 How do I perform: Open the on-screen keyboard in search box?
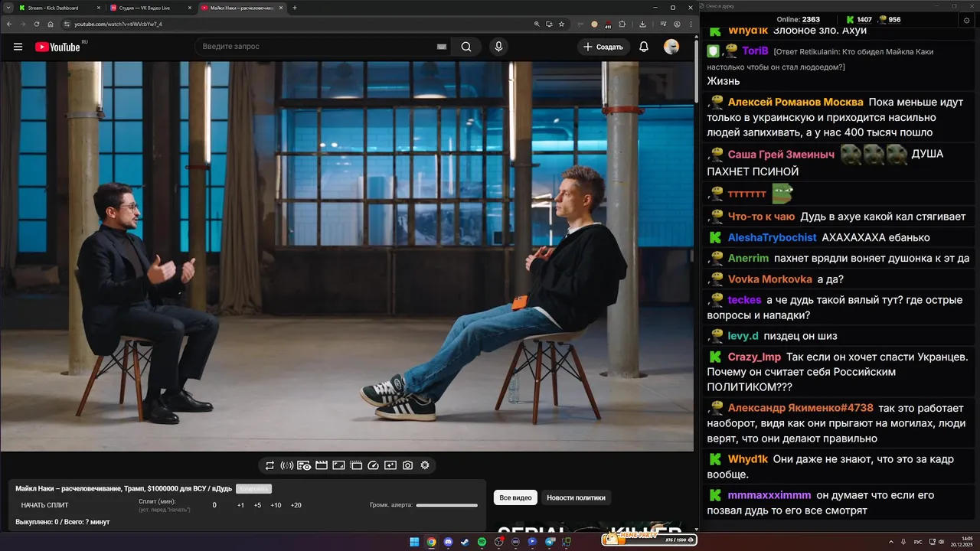tap(442, 47)
